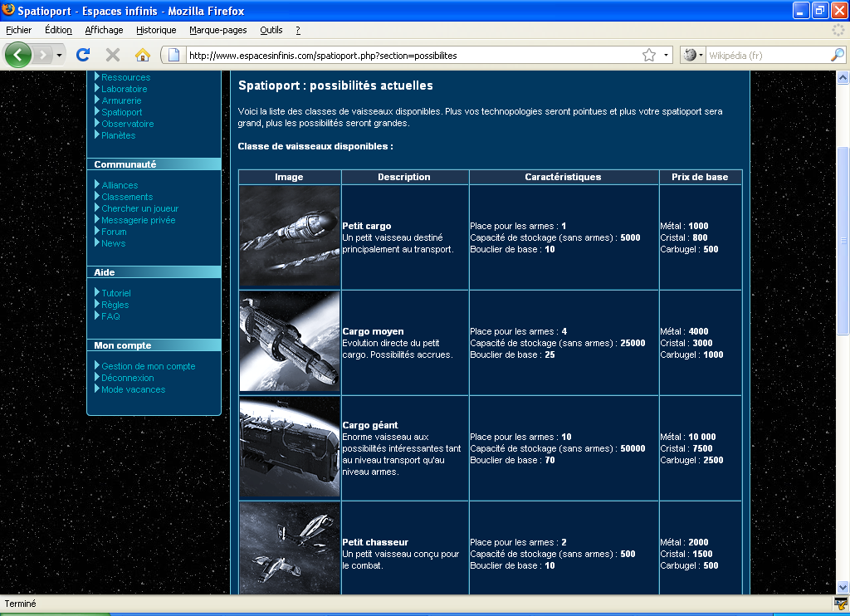Click the search magnifier icon
Viewport: 850px width, 616px height.
pos(838,55)
